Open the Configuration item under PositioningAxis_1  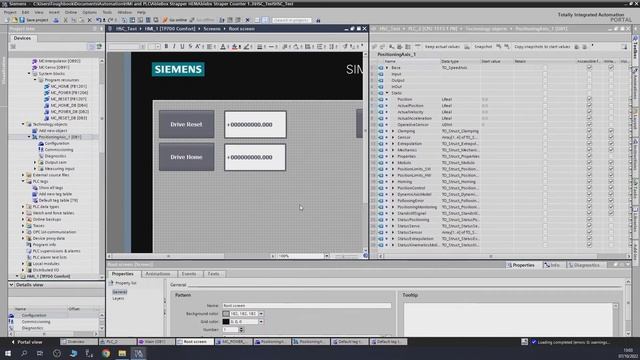click(x=57, y=143)
